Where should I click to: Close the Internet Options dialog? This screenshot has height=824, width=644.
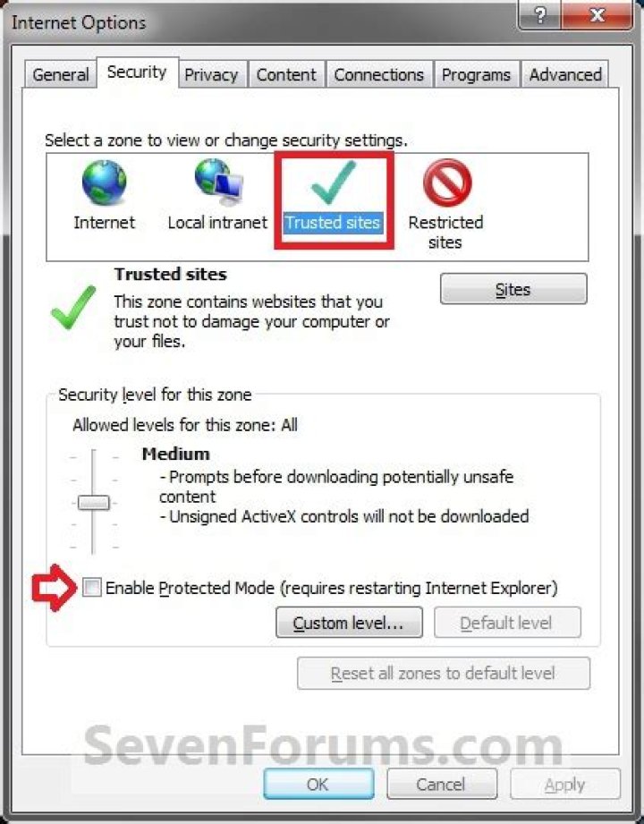[597, 16]
